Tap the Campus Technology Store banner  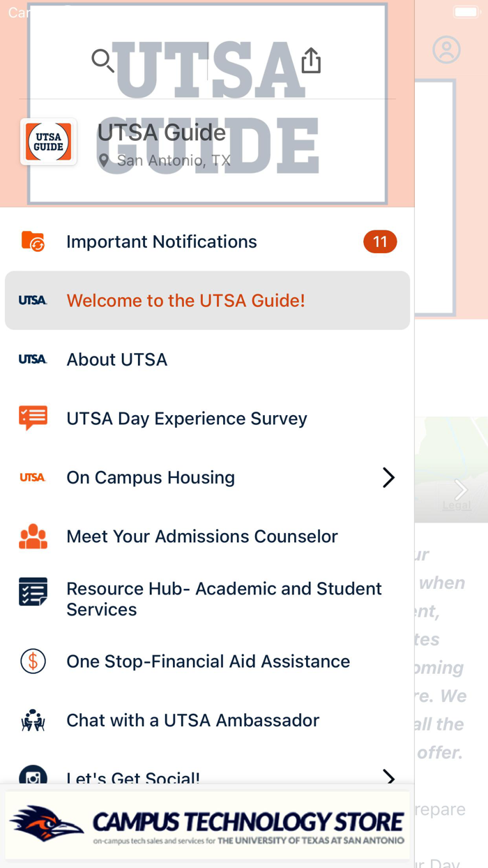click(x=207, y=824)
